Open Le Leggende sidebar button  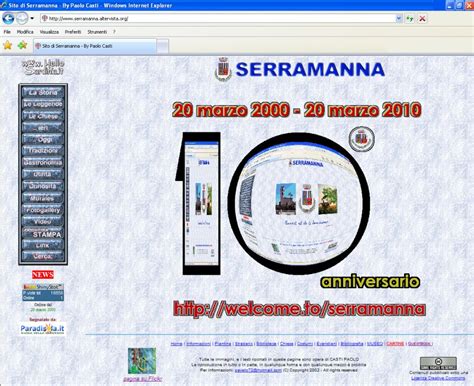tap(43, 104)
